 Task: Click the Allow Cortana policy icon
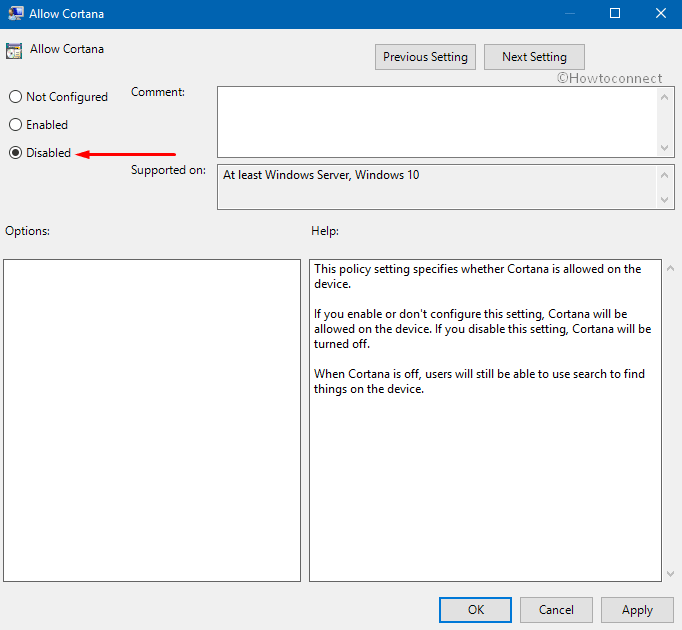click(x=14, y=51)
